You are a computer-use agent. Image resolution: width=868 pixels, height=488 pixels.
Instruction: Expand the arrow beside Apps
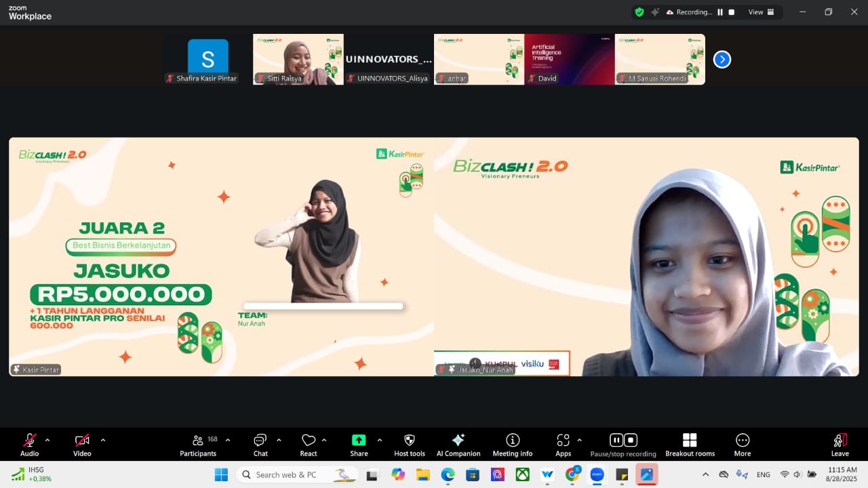coord(579,440)
